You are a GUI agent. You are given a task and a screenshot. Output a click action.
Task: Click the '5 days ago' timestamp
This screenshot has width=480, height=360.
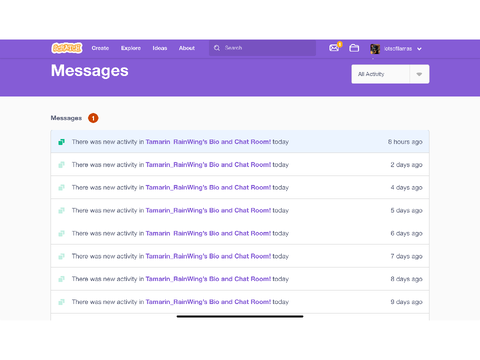[x=406, y=210]
